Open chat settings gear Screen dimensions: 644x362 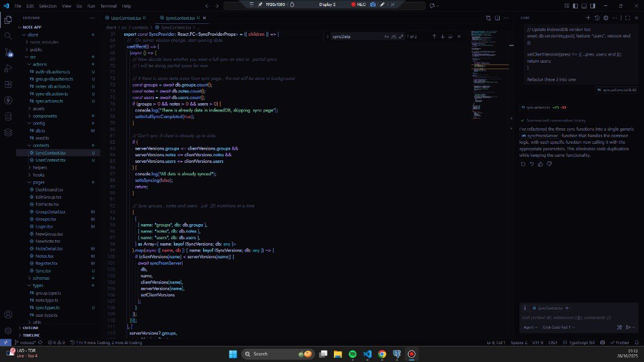coord(606,18)
